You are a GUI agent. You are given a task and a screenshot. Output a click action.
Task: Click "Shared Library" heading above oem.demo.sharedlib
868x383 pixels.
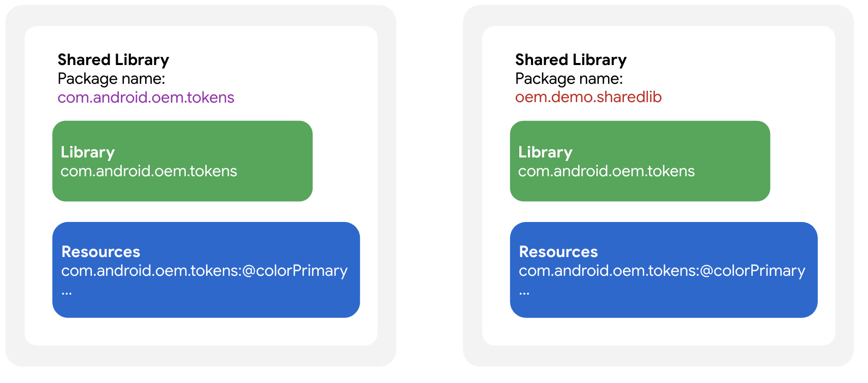(x=571, y=60)
